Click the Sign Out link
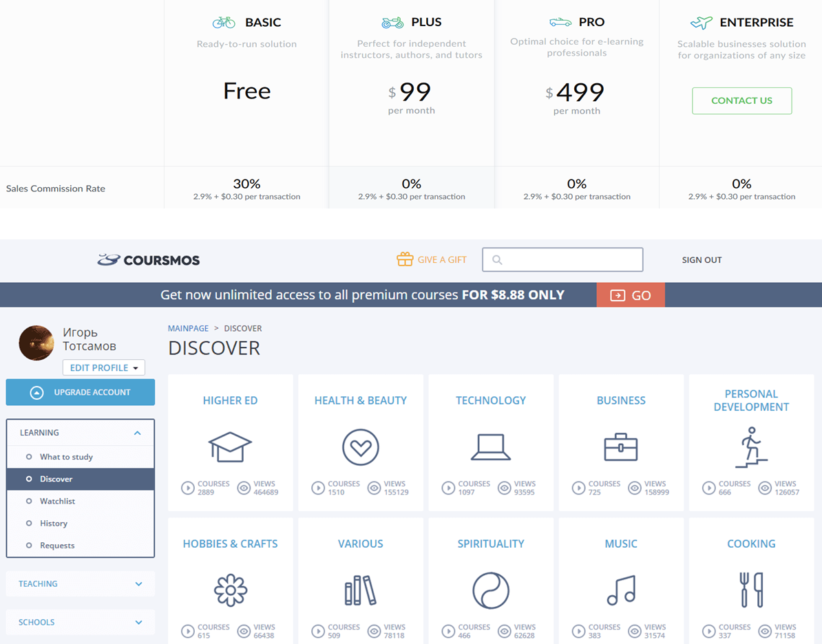822x644 pixels. 702,260
